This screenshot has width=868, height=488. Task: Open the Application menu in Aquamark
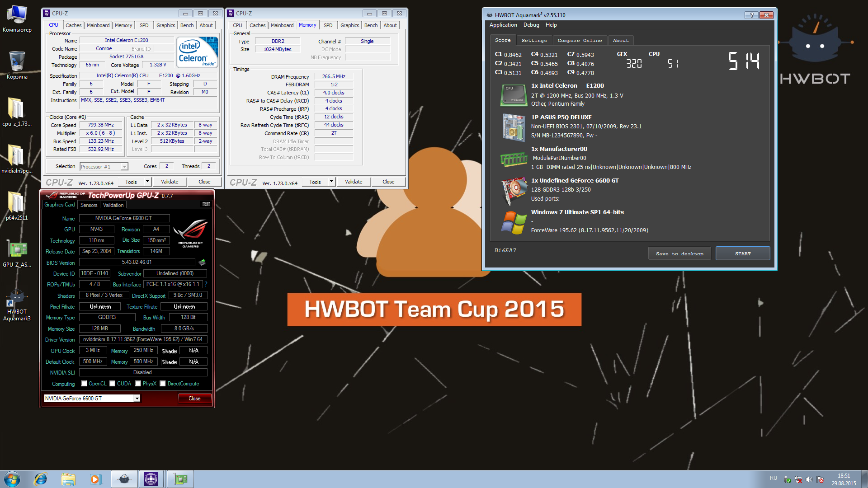point(503,25)
